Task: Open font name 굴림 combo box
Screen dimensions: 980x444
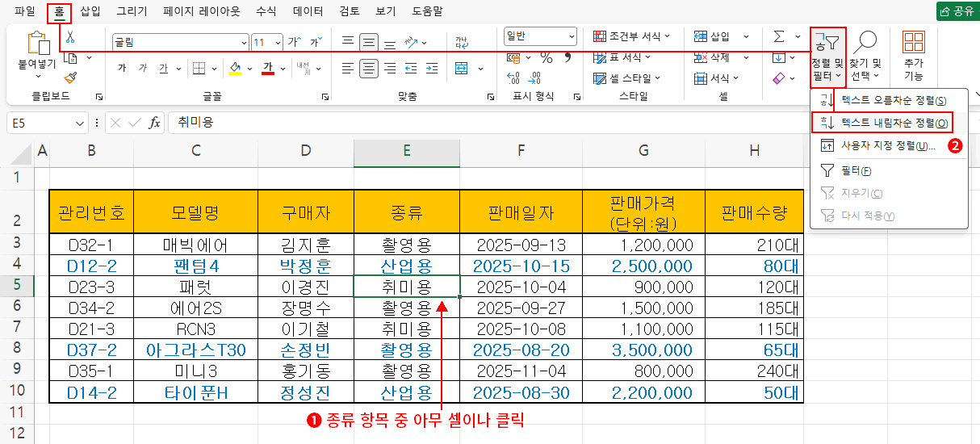Action: pos(181,42)
